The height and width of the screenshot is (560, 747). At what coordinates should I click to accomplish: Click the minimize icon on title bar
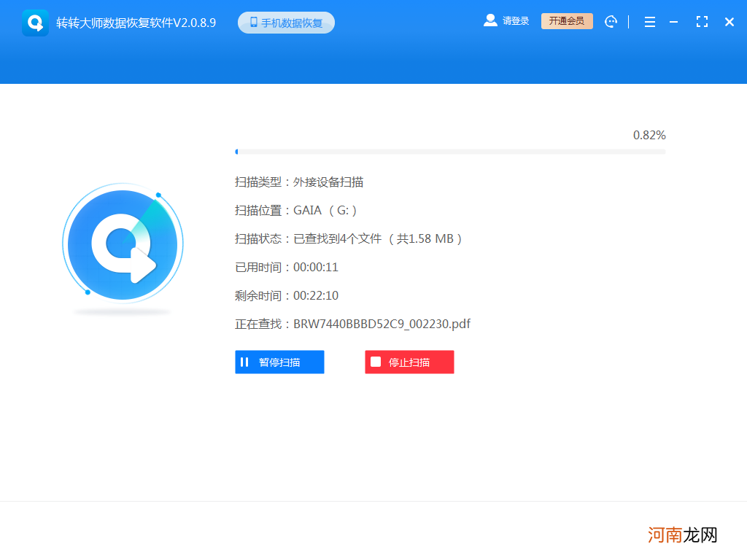coord(673,22)
